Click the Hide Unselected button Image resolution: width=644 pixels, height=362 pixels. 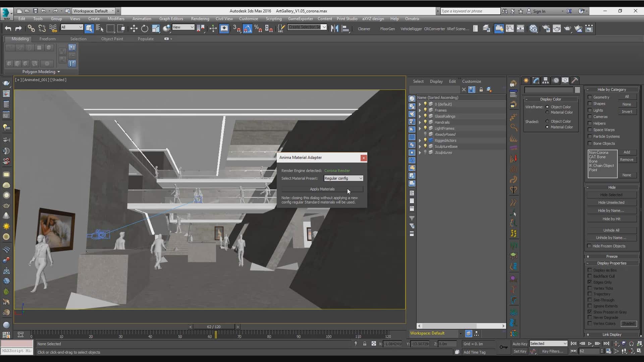611,202
